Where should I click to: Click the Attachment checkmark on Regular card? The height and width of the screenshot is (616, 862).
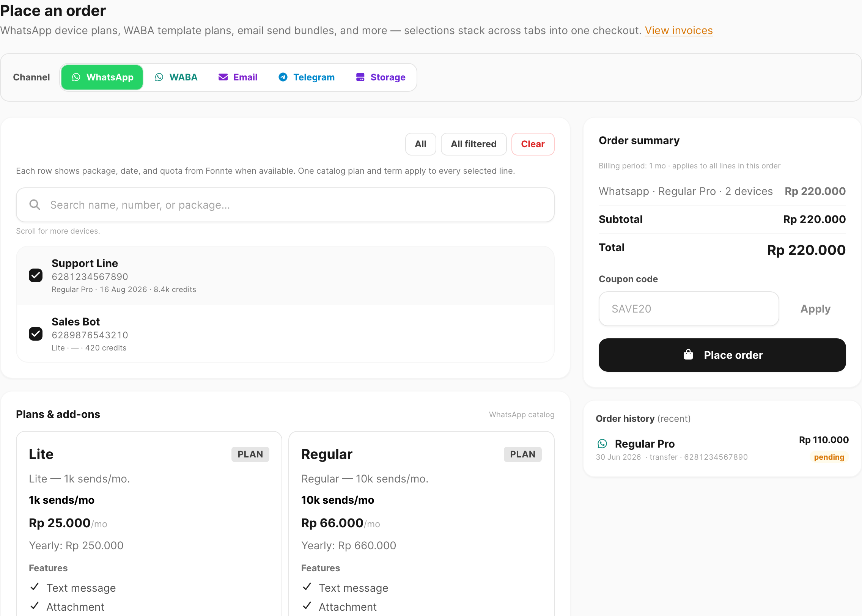(x=307, y=605)
